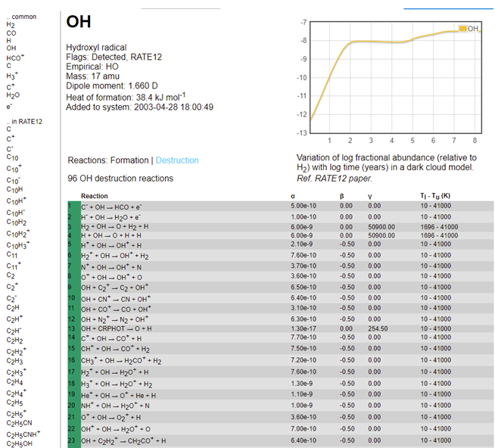Open the Destruction reactions link
Viewport: 495px width, 448px height.
[177, 160]
